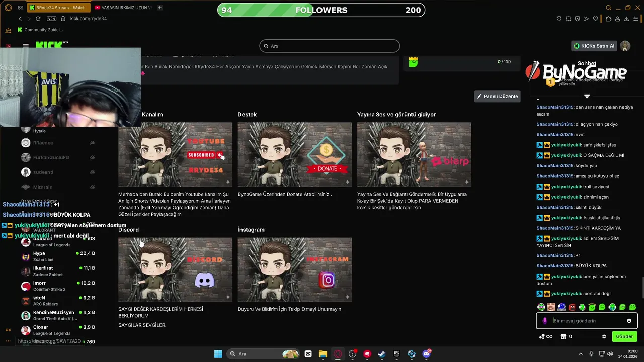This screenshot has height=362, width=644.
Task: Click the site padlock security icon
Action: pos(63,19)
